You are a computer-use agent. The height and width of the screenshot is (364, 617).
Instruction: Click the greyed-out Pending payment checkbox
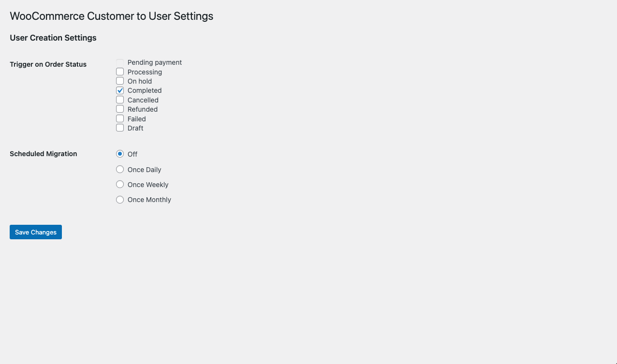click(x=120, y=62)
